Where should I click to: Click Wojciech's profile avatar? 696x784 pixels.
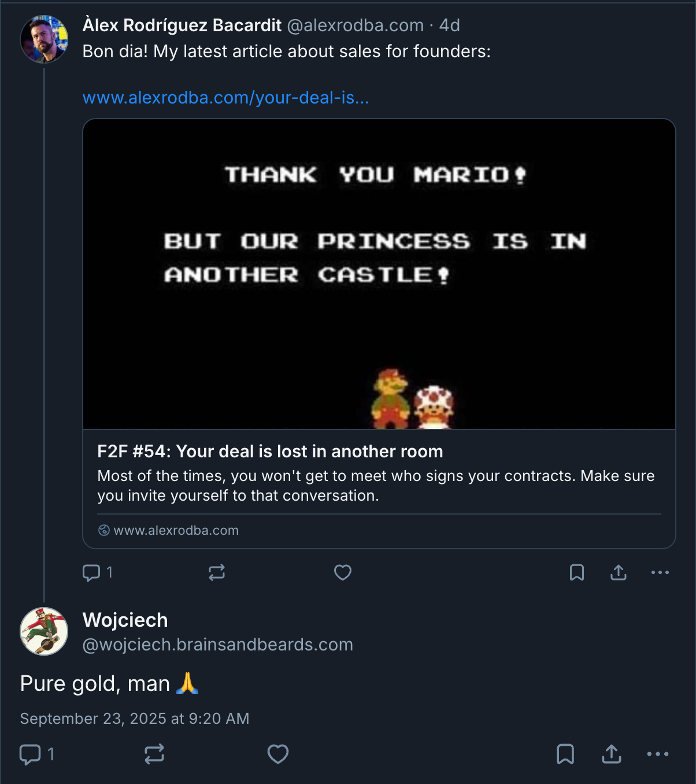44,631
